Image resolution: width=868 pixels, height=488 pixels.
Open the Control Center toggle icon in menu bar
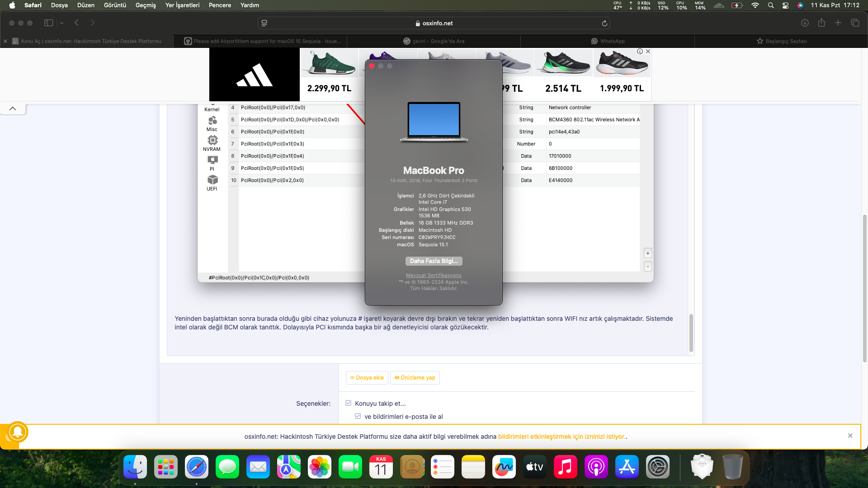click(x=785, y=5)
